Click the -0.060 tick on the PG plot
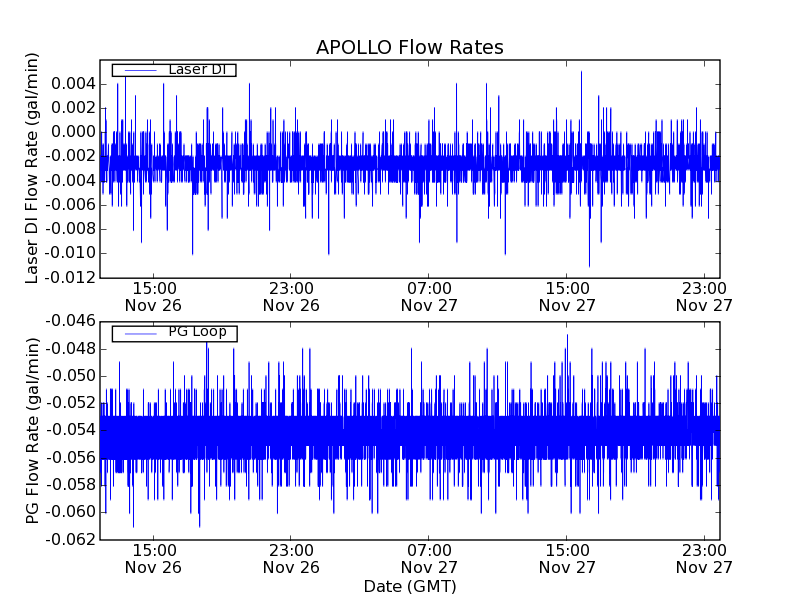 (70, 512)
